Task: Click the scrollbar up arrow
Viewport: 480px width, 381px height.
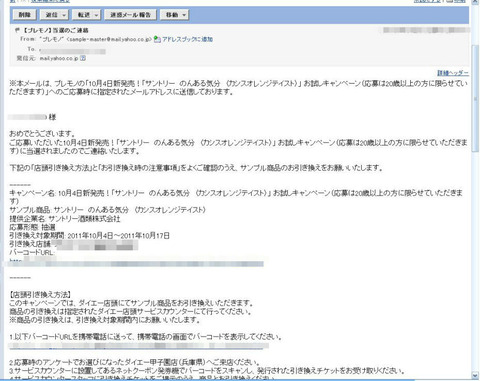Action: click(475, 2)
